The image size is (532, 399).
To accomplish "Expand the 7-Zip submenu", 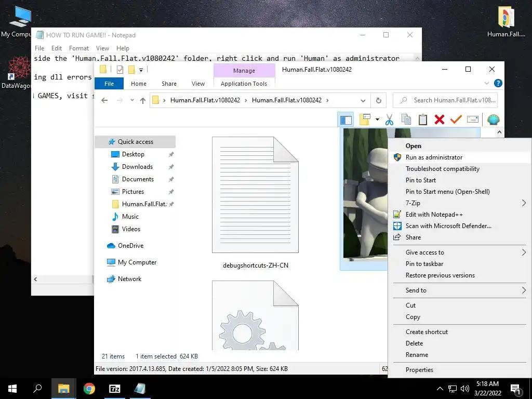I will coord(459,203).
